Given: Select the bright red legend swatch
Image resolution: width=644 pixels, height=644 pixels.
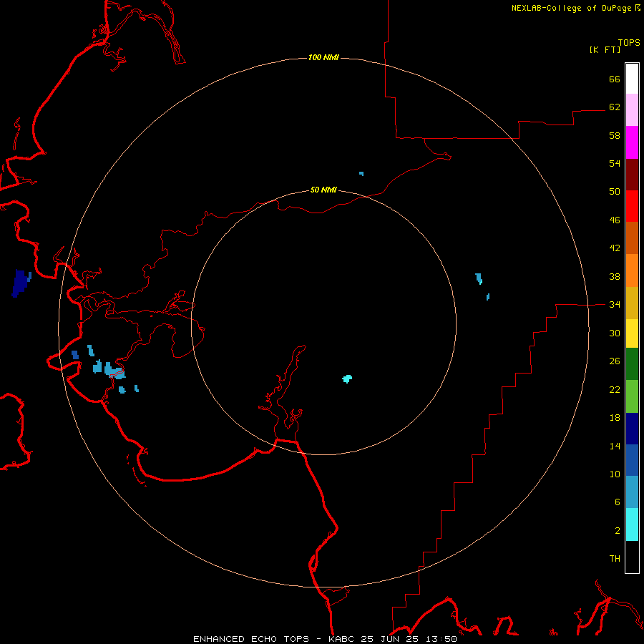Looking at the screenshot, I should (x=632, y=206).
